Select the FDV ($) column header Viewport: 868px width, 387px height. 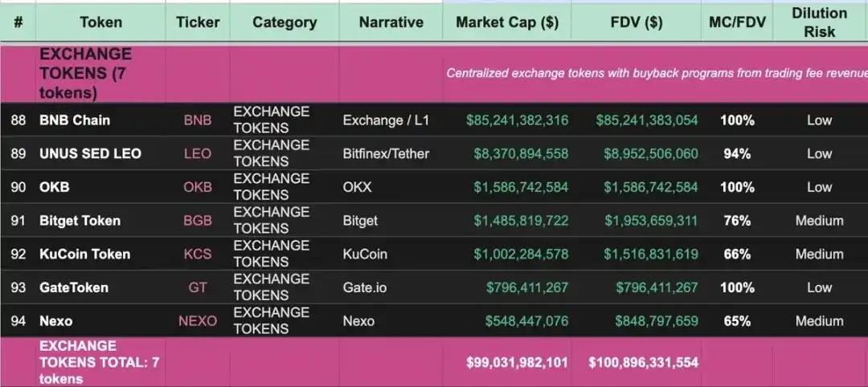[637, 22]
